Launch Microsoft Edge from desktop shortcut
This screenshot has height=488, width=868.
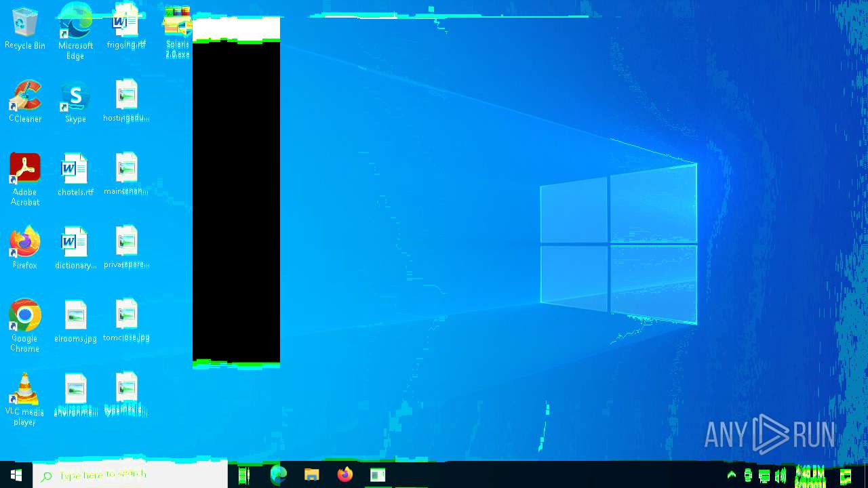click(x=75, y=31)
